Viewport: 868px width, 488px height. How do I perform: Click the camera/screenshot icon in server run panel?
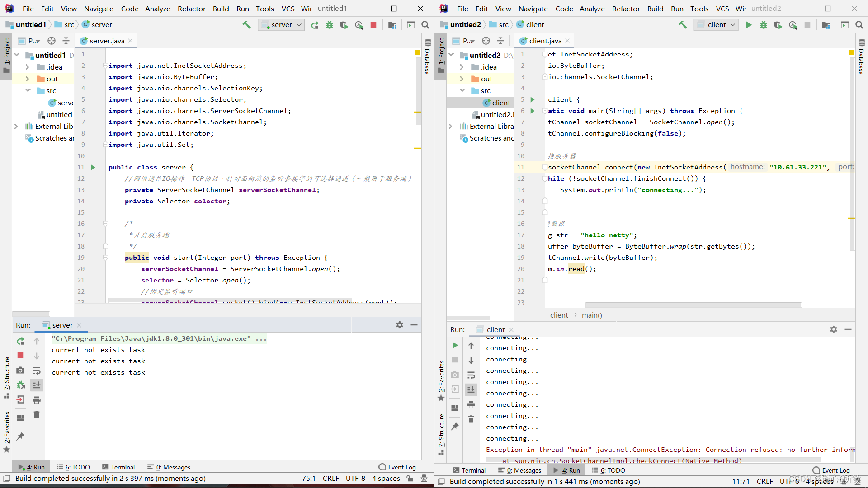20,370
